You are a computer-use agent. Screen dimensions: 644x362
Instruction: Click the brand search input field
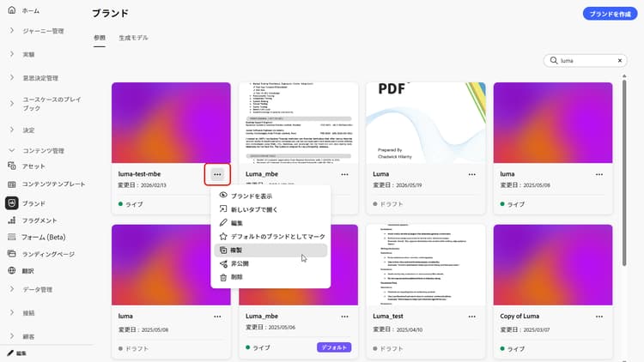[x=586, y=60]
